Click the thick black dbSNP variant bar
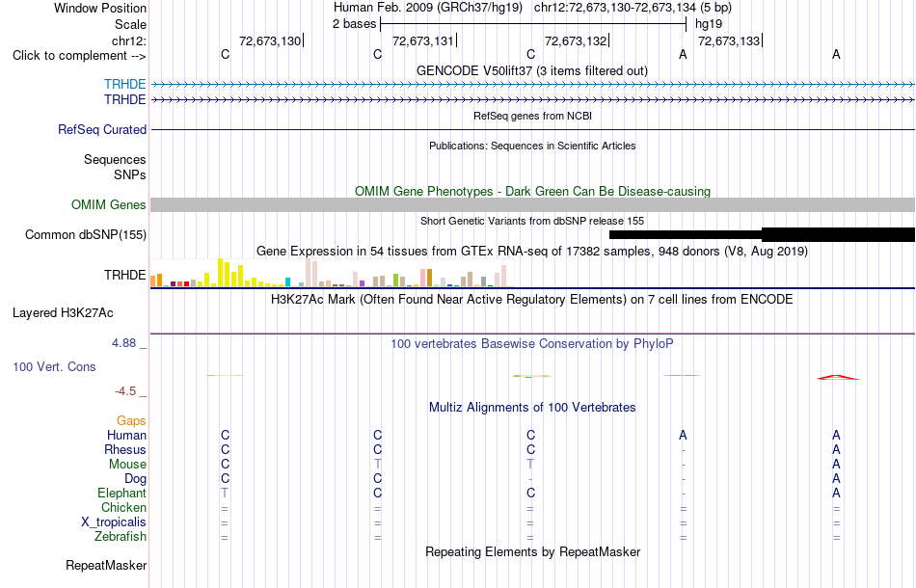The height and width of the screenshot is (588, 916). point(838,235)
